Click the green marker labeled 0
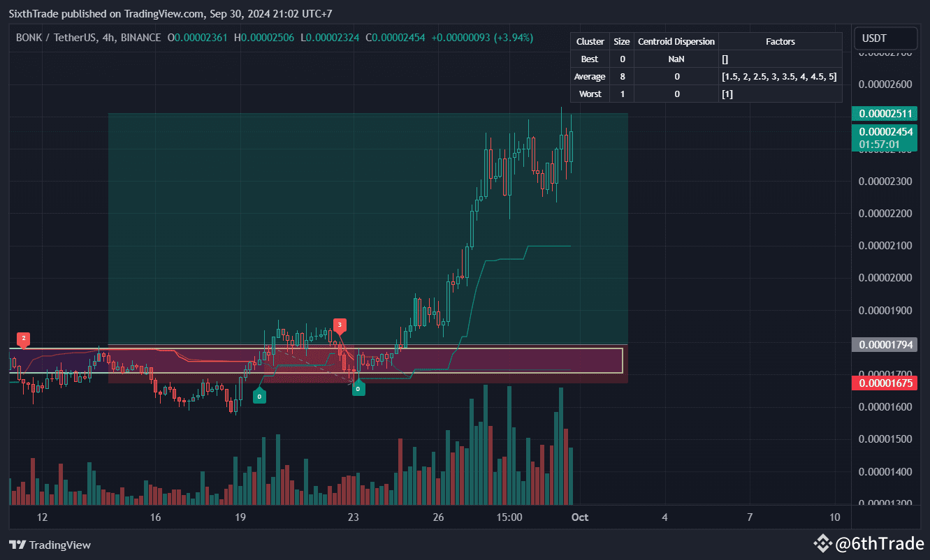The width and height of the screenshot is (930, 560). 259,396
